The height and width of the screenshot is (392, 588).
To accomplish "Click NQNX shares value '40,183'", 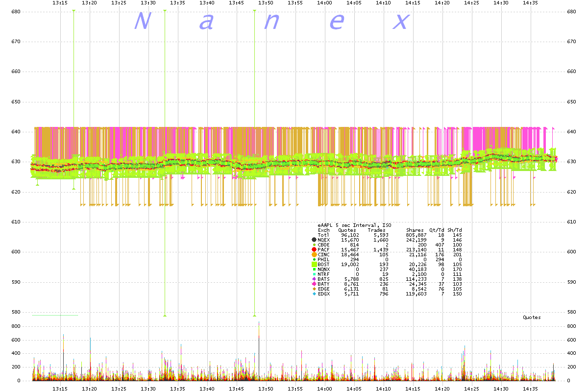I will point(418,269).
